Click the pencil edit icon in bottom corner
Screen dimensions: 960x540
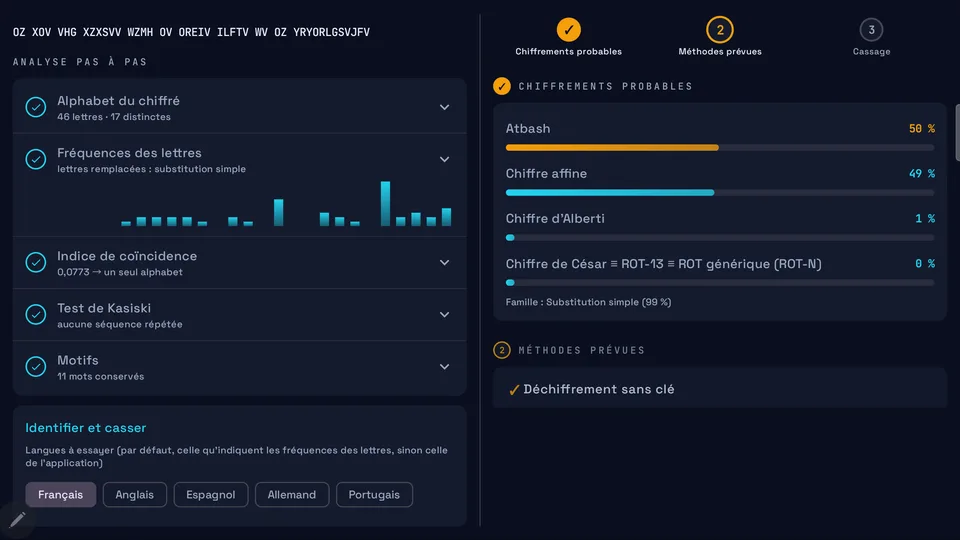click(x=17, y=520)
